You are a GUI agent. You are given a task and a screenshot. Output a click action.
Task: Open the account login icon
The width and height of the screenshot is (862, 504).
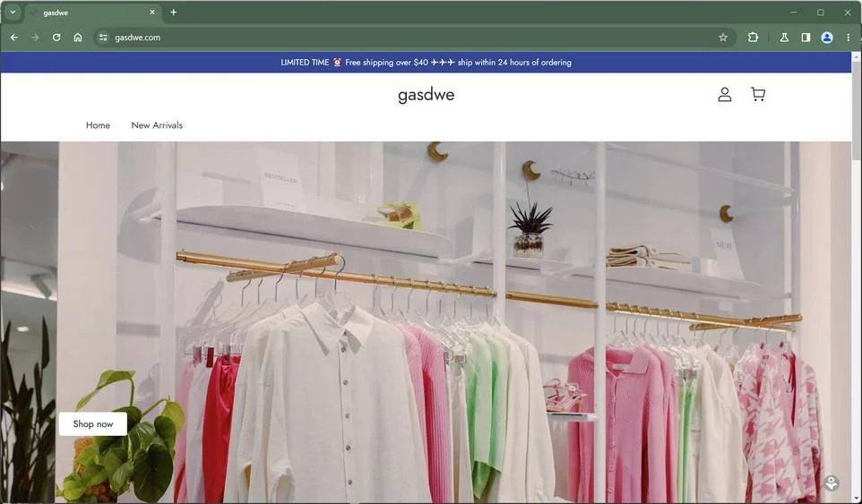[725, 94]
